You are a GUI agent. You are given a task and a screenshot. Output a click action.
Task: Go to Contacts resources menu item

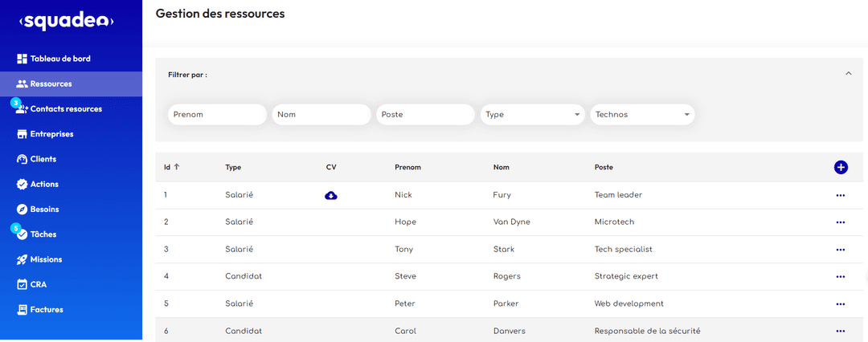[x=65, y=108]
